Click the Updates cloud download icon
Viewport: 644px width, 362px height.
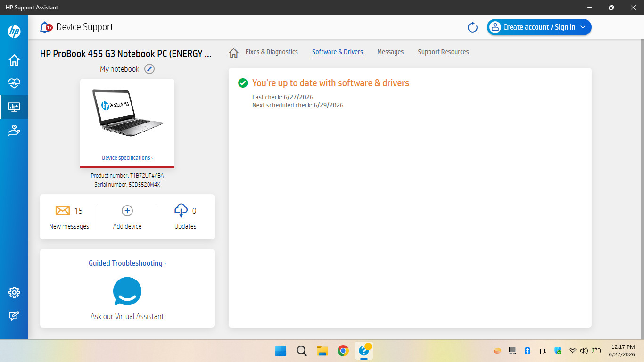(x=181, y=210)
